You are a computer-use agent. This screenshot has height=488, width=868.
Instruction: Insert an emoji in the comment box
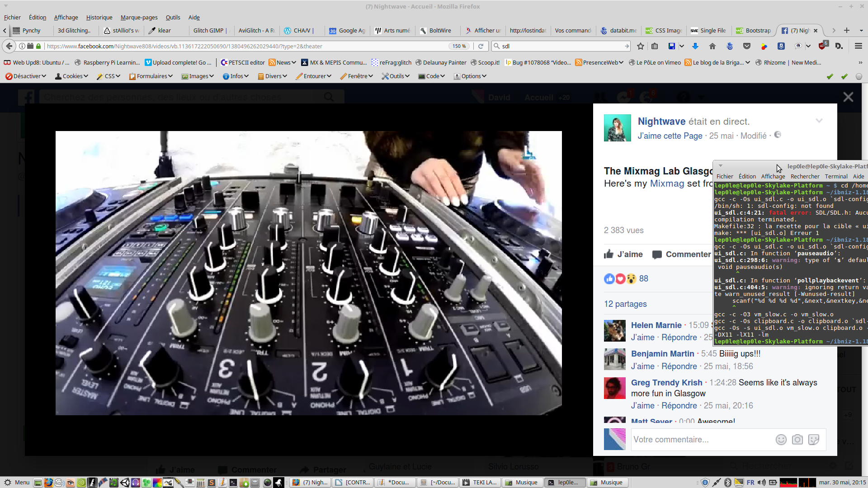coord(781,440)
